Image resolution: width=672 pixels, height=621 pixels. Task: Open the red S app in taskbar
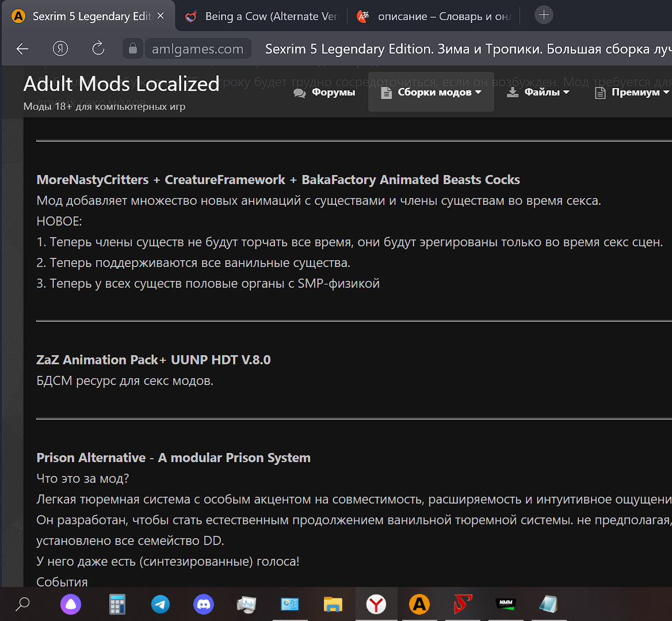point(463,604)
